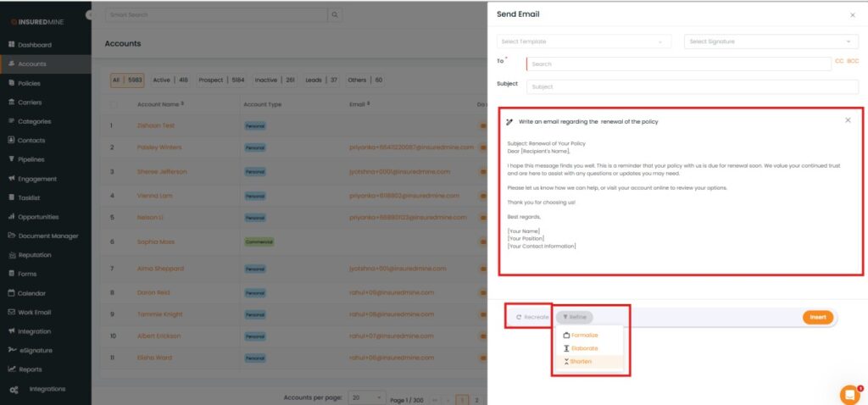This screenshot has width=868, height=405.
Task: Toggle the select-all accounts checkbox
Action: pyautogui.click(x=114, y=104)
